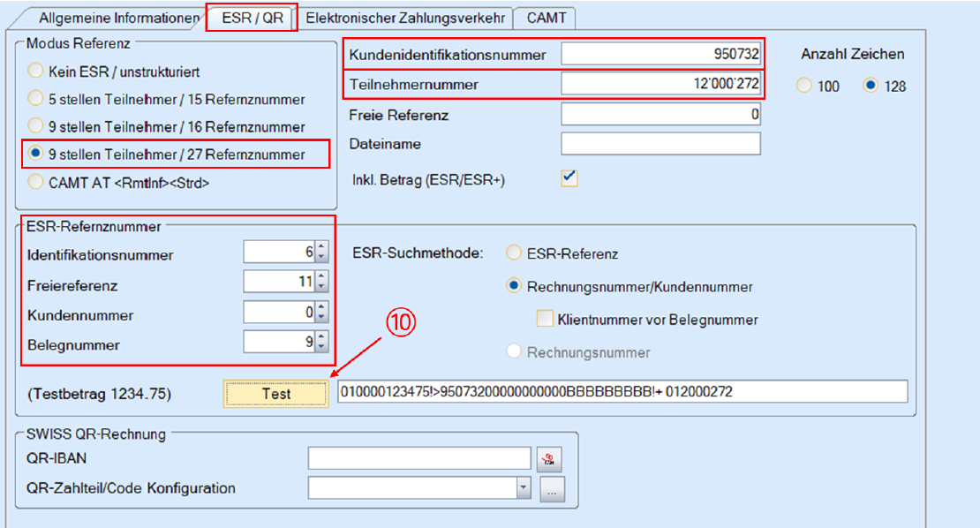The width and height of the screenshot is (980, 528).
Task: Click the ESR test result code field
Action: 622,391
